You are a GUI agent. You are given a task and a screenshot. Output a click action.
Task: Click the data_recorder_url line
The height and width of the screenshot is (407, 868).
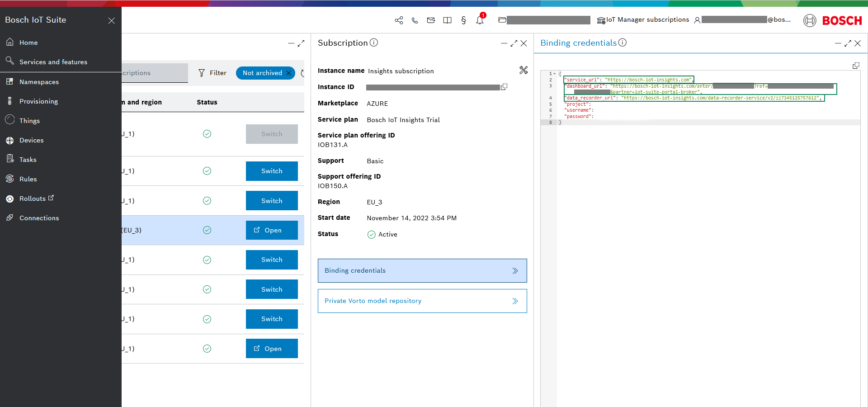[694, 98]
